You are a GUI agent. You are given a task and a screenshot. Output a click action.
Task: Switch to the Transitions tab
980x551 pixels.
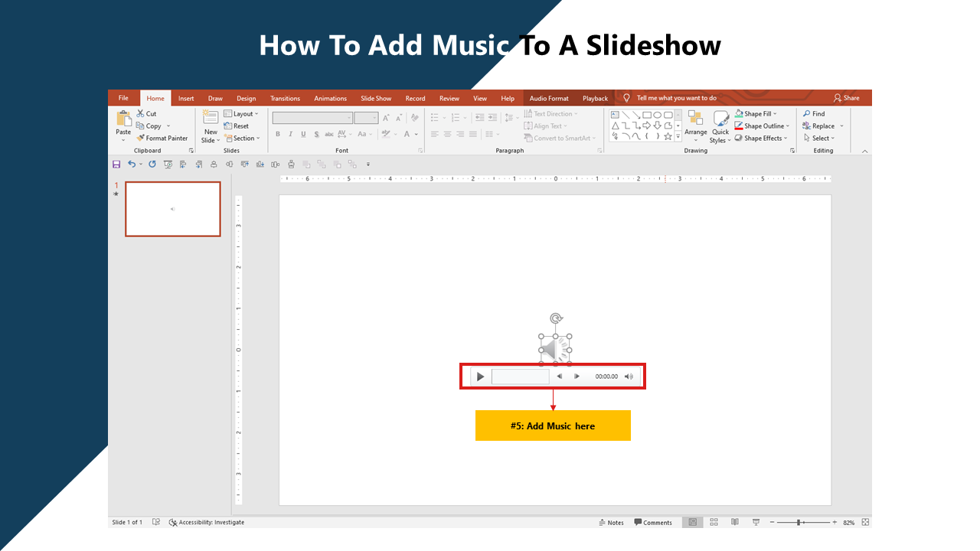(x=285, y=98)
